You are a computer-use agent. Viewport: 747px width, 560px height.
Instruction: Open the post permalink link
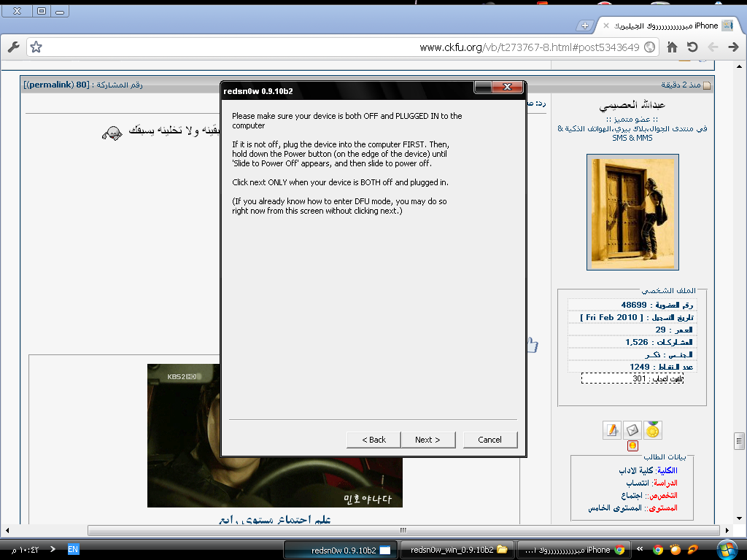tap(51, 85)
